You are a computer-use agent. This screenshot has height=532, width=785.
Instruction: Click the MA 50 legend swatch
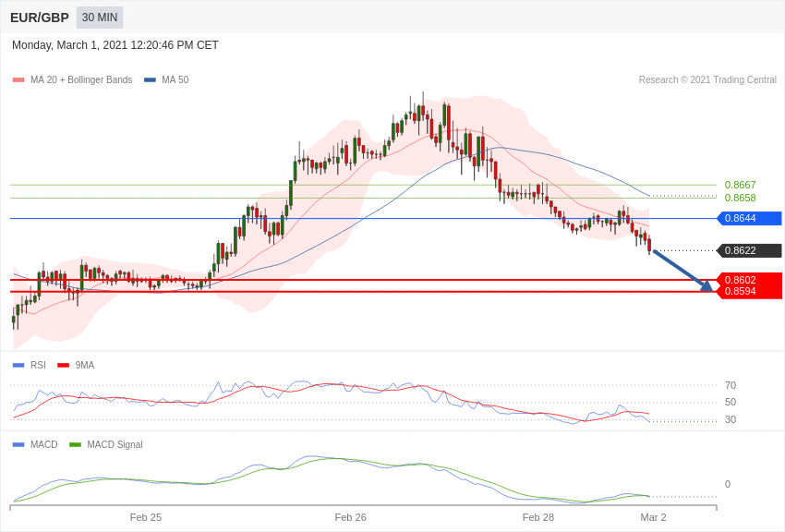point(150,79)
